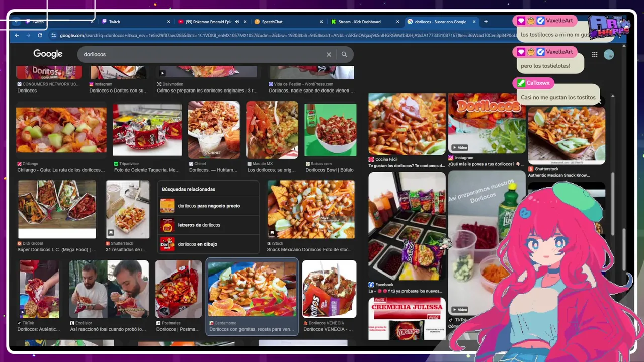Open the DiDi Global Súper Dorilocos thumbnail

(x=57, y=210)
